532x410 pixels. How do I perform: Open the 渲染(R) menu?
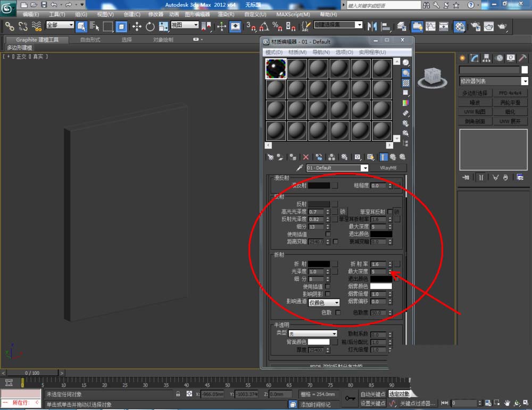pos(226,14)
